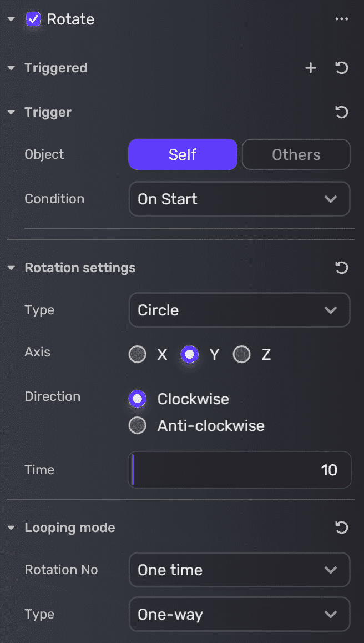The width and height of the screenshot is (364, 643).
Task: Collapse the Rotation settings section
Action: (11, 268)
